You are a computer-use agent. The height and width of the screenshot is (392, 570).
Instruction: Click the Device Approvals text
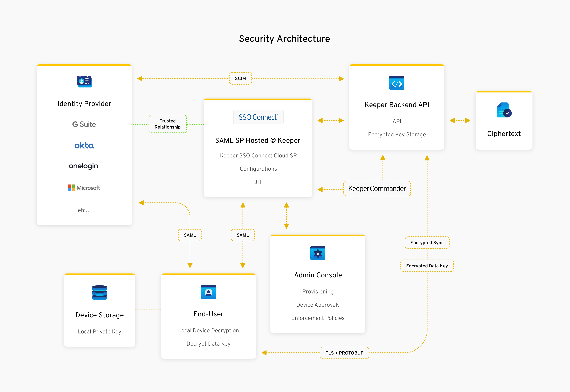tap(318, 305)
